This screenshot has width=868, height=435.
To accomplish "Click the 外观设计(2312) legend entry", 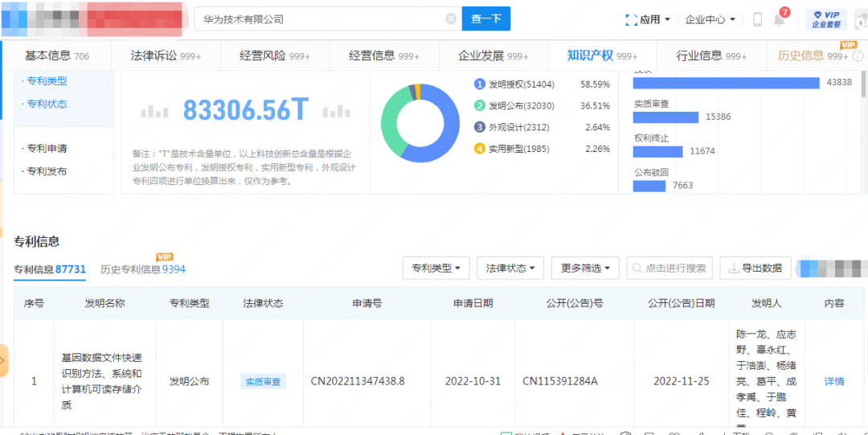I will [x=518, y=128].
